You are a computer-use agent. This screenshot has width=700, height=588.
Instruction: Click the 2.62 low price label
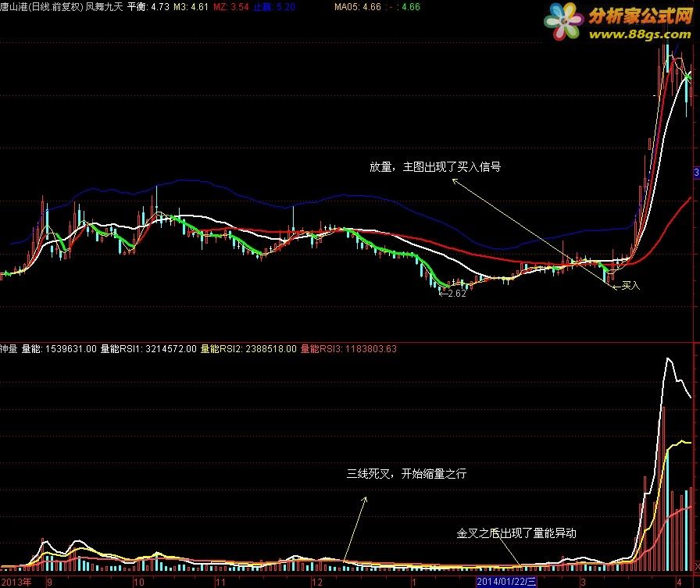click(x=457, y=294)
